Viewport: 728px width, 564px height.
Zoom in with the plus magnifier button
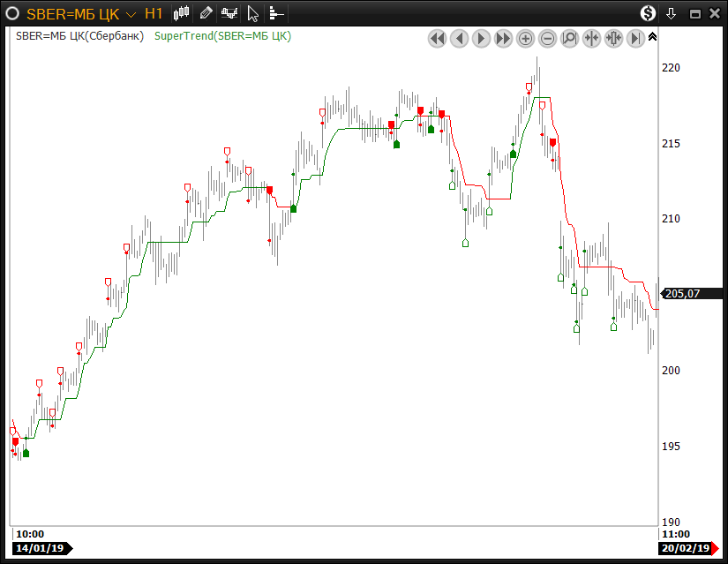526,38
